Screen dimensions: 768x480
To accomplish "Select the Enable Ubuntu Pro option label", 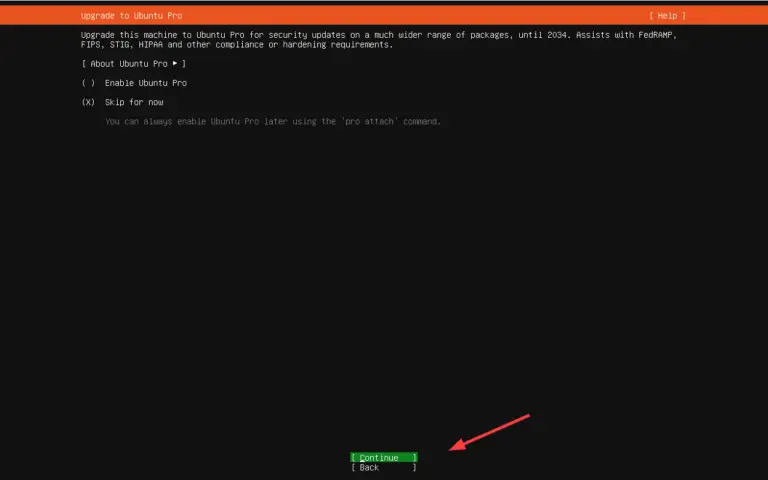I will [x=145, y=83].
